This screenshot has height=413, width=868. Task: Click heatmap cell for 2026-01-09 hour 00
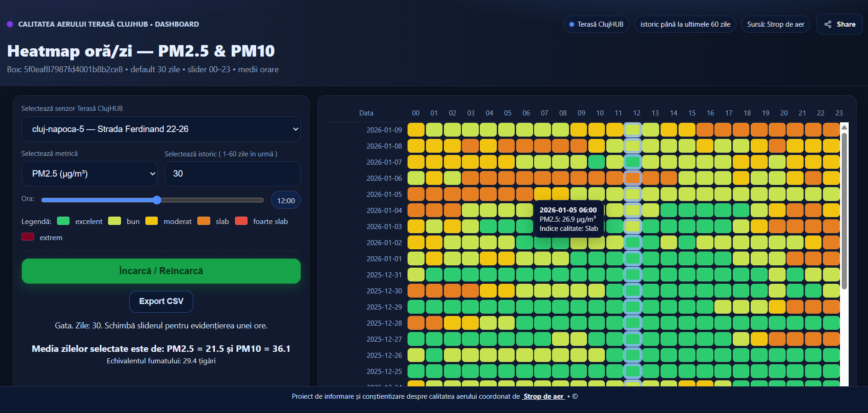click(416, 130)
